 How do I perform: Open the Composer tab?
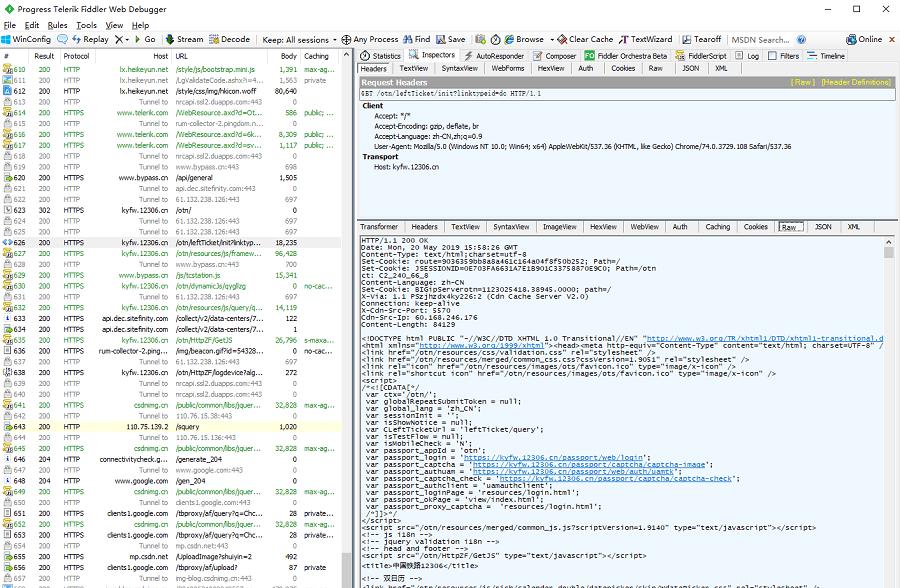pos(554,56)
